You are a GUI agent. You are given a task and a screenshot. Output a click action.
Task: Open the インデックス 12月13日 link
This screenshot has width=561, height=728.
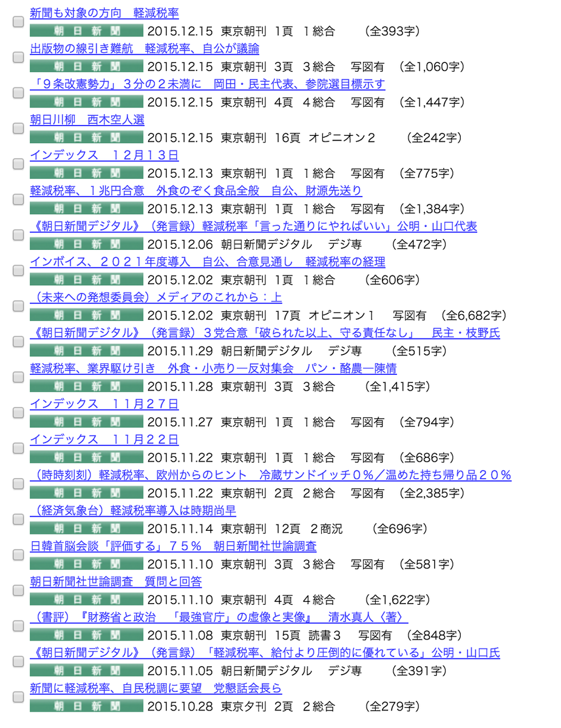point(104,155)
